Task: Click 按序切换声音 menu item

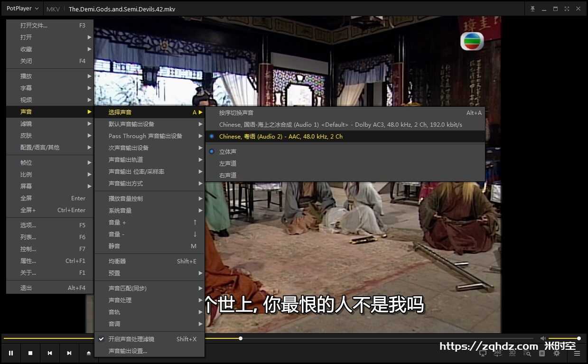Action: [345, 112]
